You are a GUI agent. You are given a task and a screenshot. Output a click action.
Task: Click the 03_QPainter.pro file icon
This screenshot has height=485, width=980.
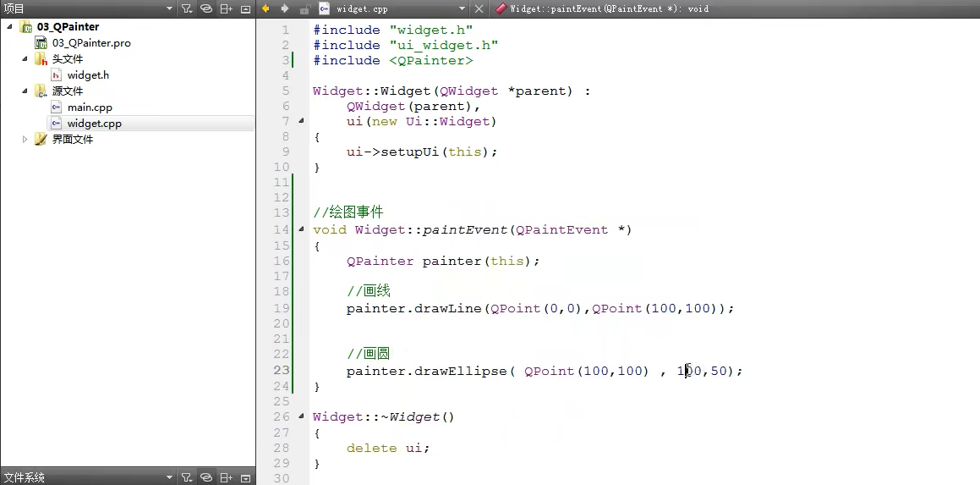tap(41, 43)
